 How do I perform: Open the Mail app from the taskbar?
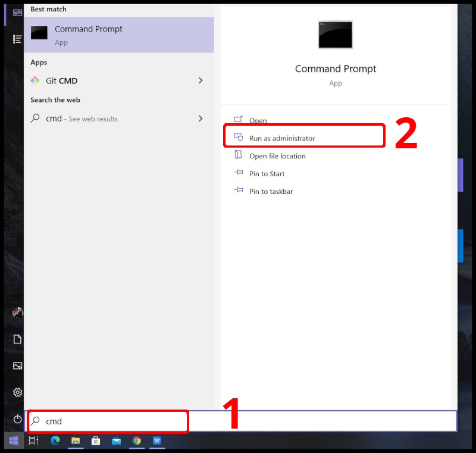point(116,441)
